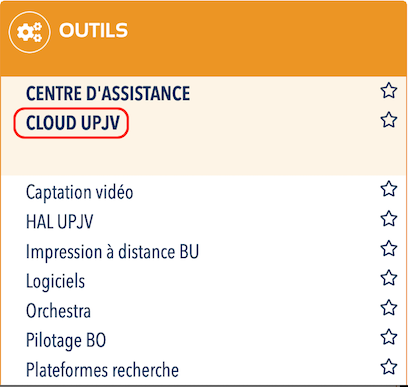
Task: Favorite Plateformes recherche using its star
Action: [x=389, y=367]
